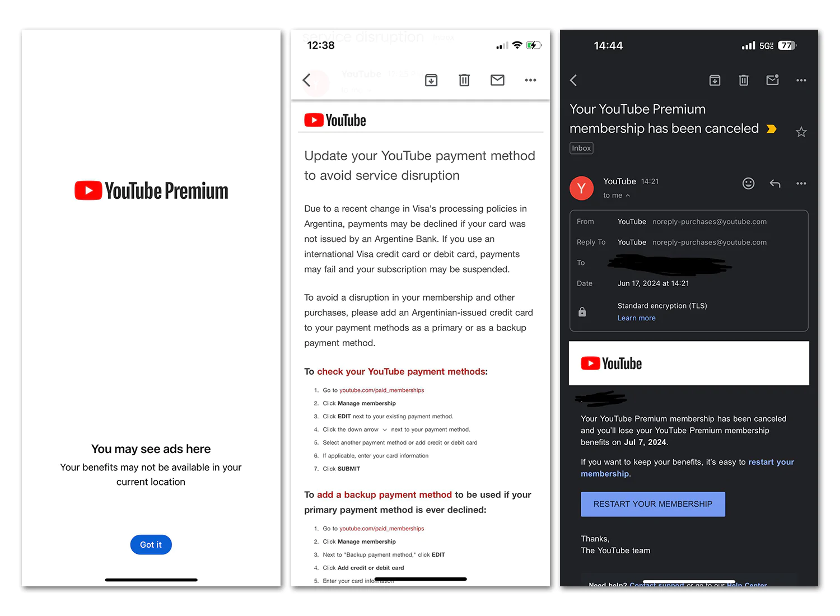Open second youtube.com/paid_memberships link under backup method

click(x=381, y=529)
